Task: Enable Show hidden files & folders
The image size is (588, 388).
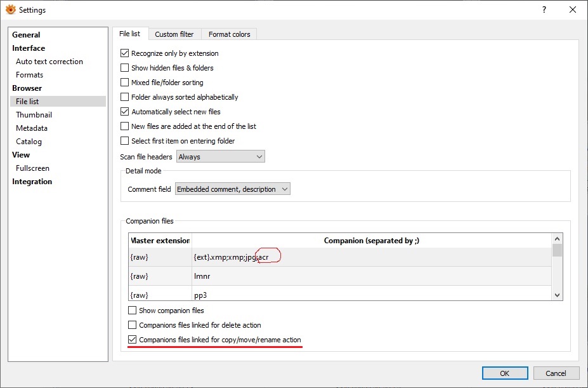Action: tap(125, 68)
